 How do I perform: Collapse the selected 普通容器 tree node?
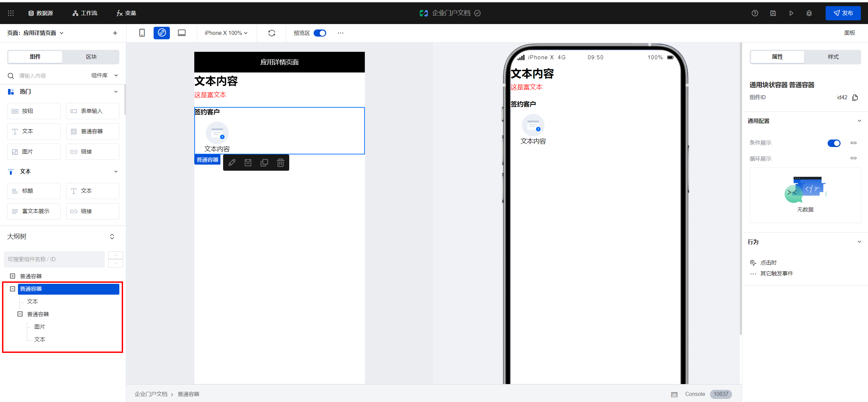[x=13, y=289]
